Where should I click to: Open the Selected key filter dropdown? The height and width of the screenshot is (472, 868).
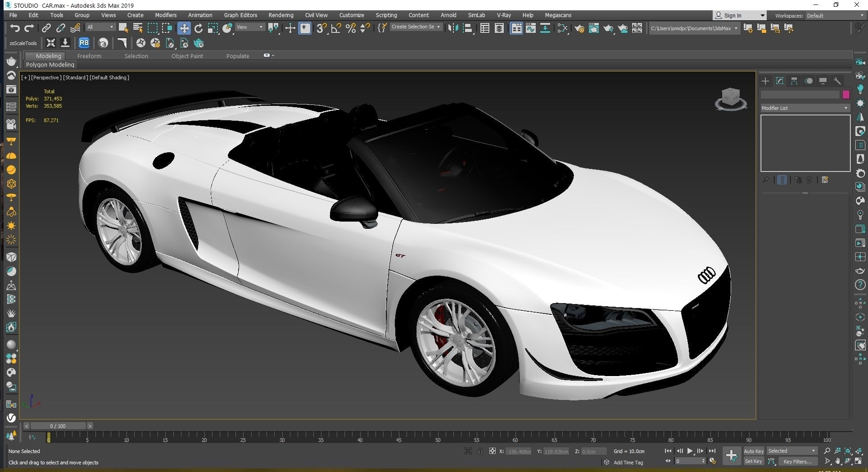tap(792, 451)
